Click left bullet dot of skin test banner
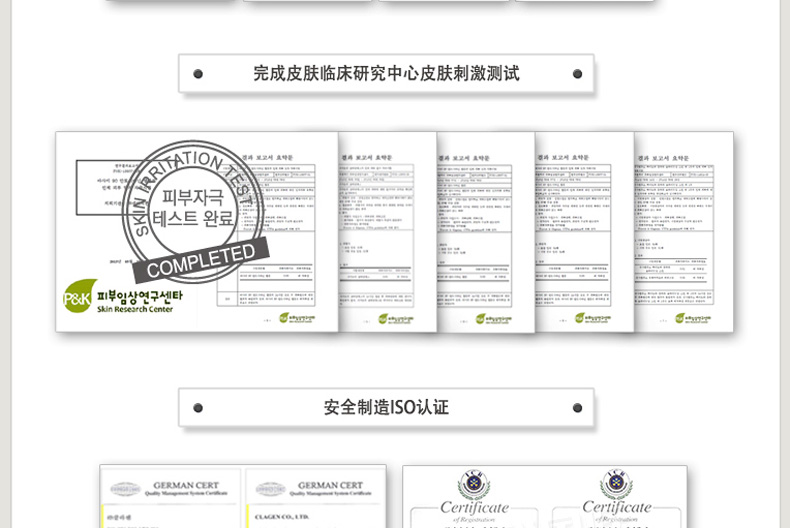 pos(198,74)
